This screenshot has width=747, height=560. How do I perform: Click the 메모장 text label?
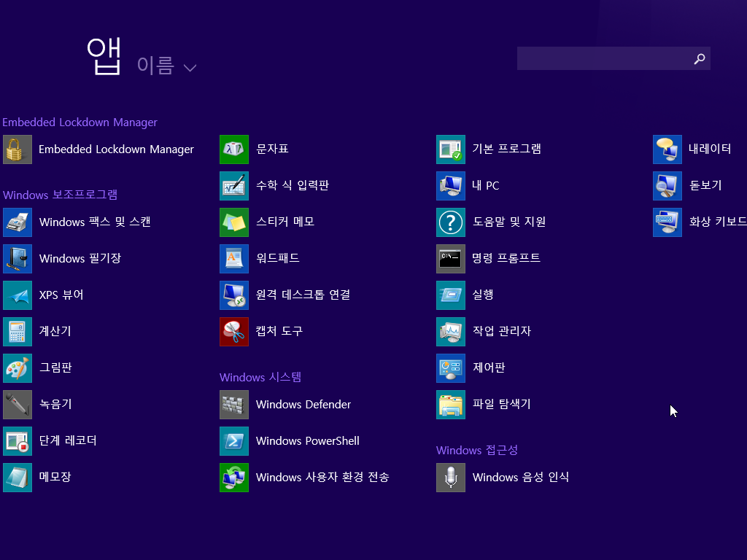click(x=55, y=477)
